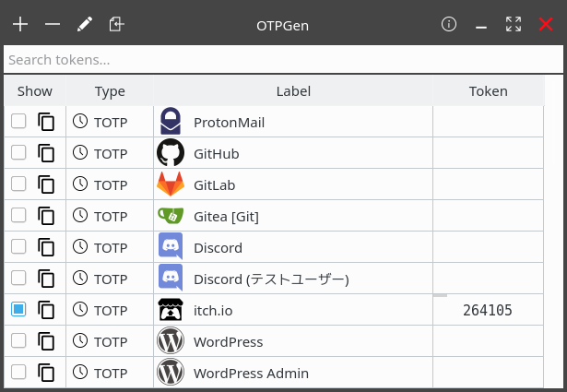Viewport: 567px width, 392px height.
Task: Copy the WordPress token to clipboard
Action: 46,341
